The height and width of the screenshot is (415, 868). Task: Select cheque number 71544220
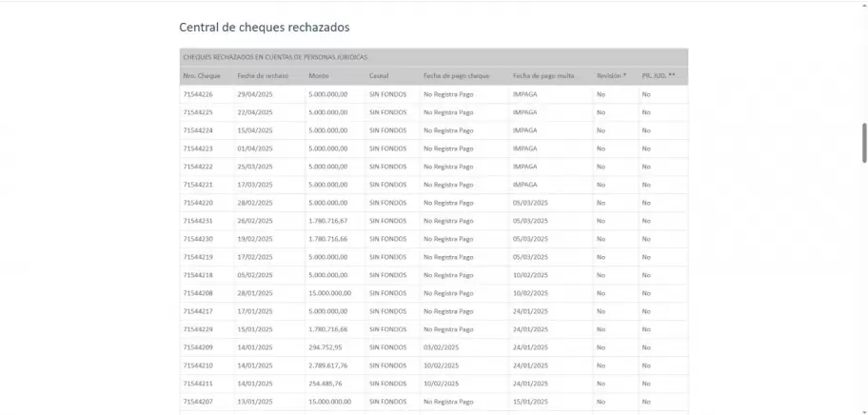click(x=198, y=203)
